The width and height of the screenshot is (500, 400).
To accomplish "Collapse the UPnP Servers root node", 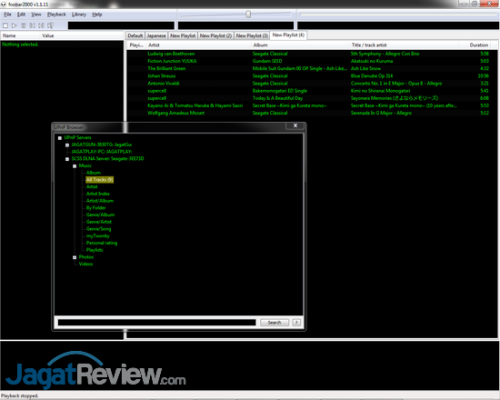I will pos(60,138).
